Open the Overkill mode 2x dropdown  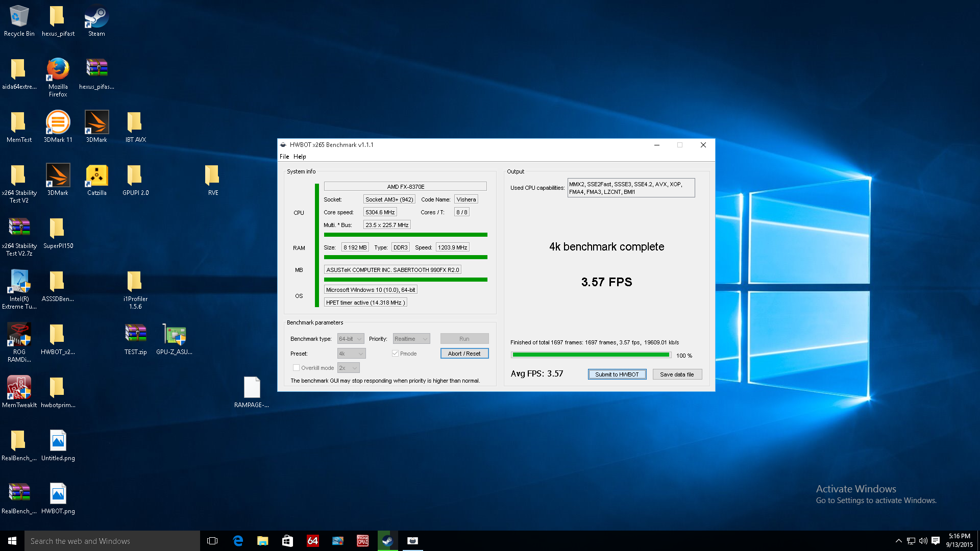pyautogui.click(x=349, y=368)
